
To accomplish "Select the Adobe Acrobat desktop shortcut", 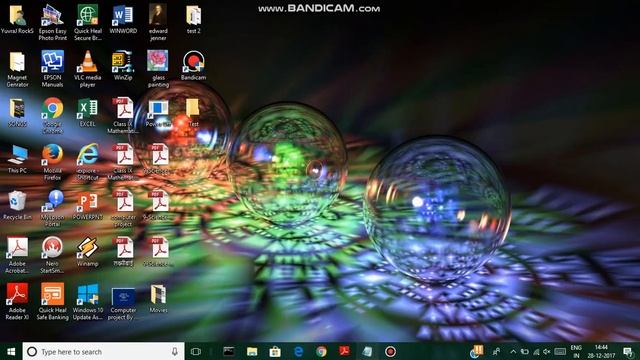I will tap(17, 256).
